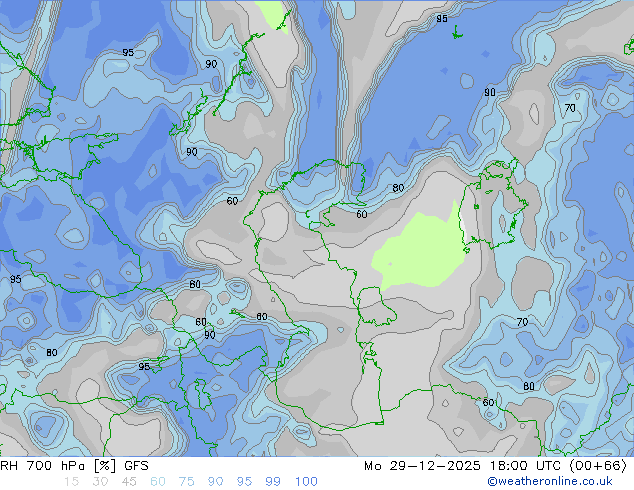Image resolution: width=634 pixels, height=490 pixels.
Task: Click the '(00+66)' forecast offset text
Action: coord(598,466)
